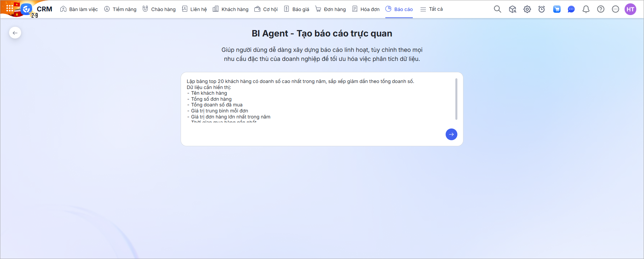
Task: Open the Khách hàng tab
Action: pyautogui.click(x=231, y=9)
